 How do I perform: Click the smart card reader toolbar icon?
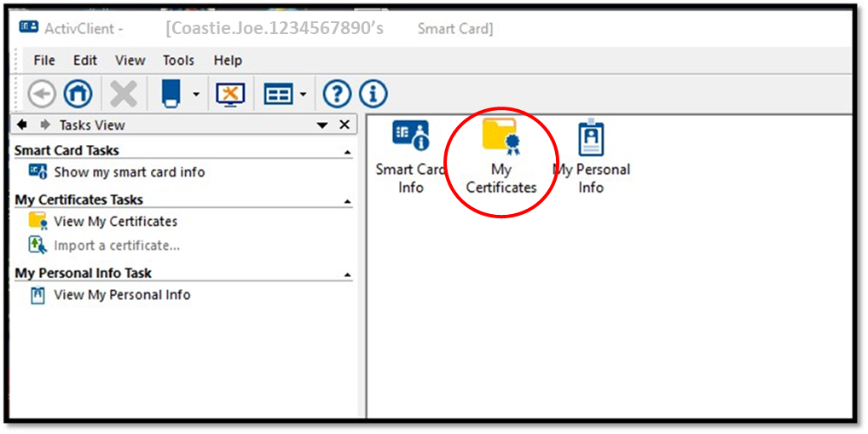(x=171, y=94)
